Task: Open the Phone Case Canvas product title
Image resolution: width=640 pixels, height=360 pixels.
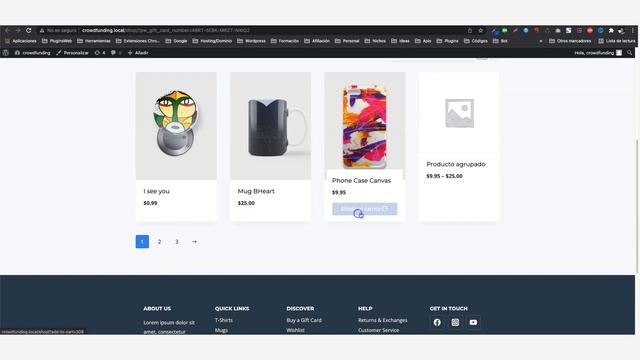Action: 361,180
